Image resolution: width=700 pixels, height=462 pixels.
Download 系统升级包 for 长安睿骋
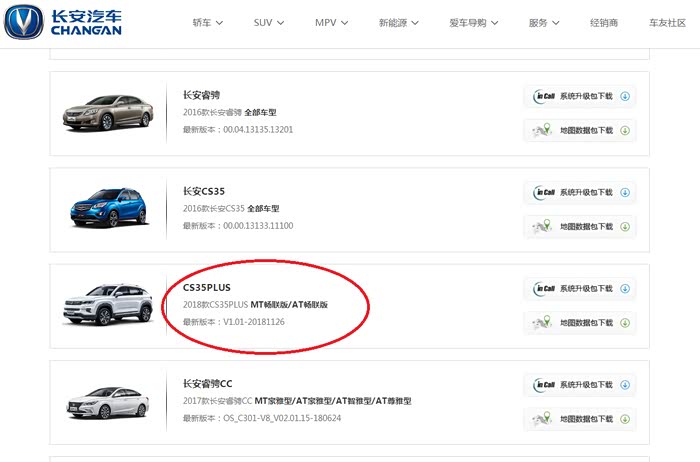point(580,96)
